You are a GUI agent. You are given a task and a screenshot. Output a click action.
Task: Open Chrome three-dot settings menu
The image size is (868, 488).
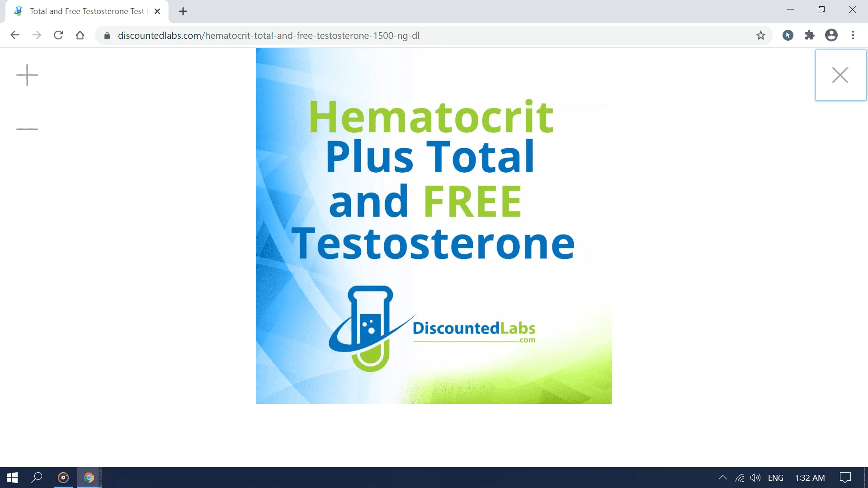click(x=853, y=35)
